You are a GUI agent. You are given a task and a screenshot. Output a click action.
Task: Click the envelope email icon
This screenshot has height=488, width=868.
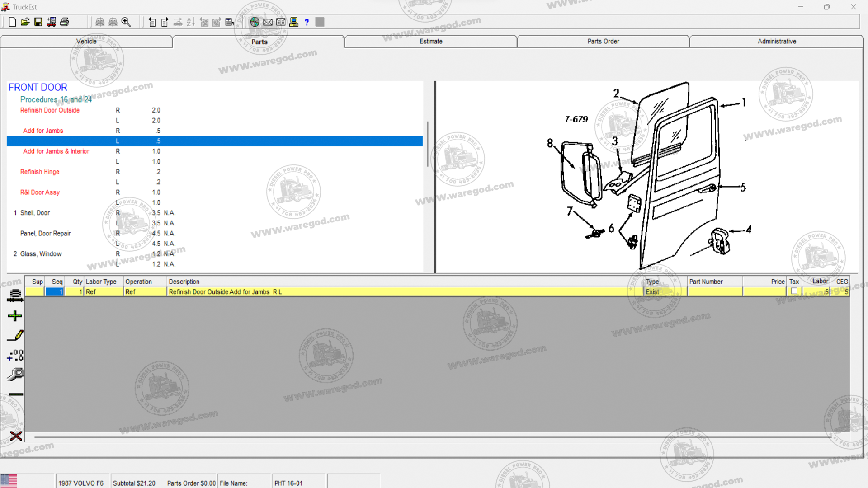pyautogui.click(x=268, y=22)
